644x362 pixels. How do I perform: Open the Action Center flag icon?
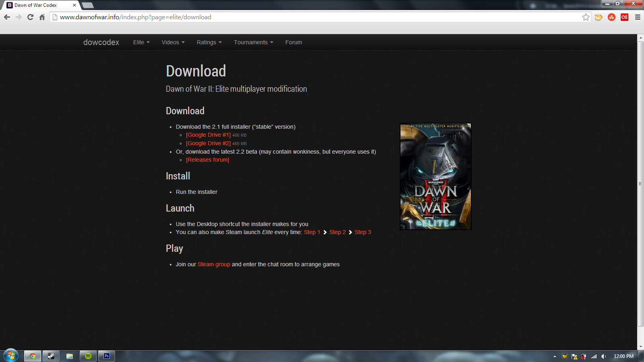click(x=574, y=356)
